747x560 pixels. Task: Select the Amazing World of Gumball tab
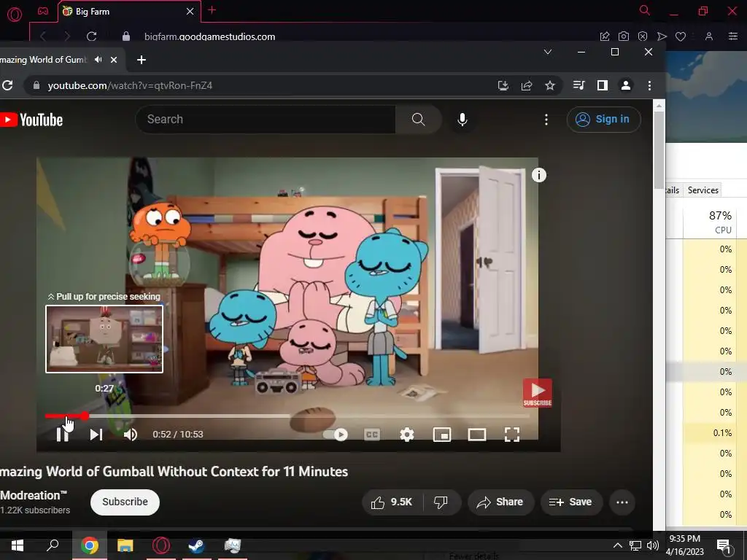click(45, 60)
